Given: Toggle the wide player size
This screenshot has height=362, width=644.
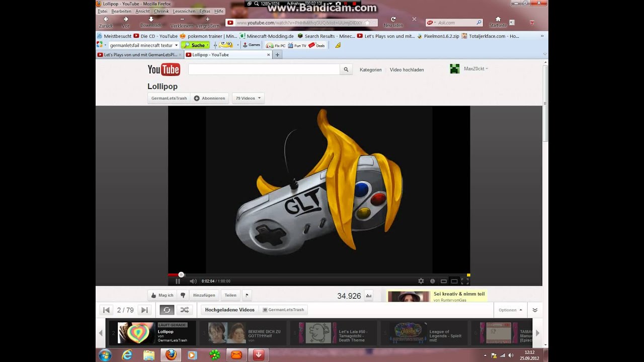Looking at the screenshot, I should (454, 281).
